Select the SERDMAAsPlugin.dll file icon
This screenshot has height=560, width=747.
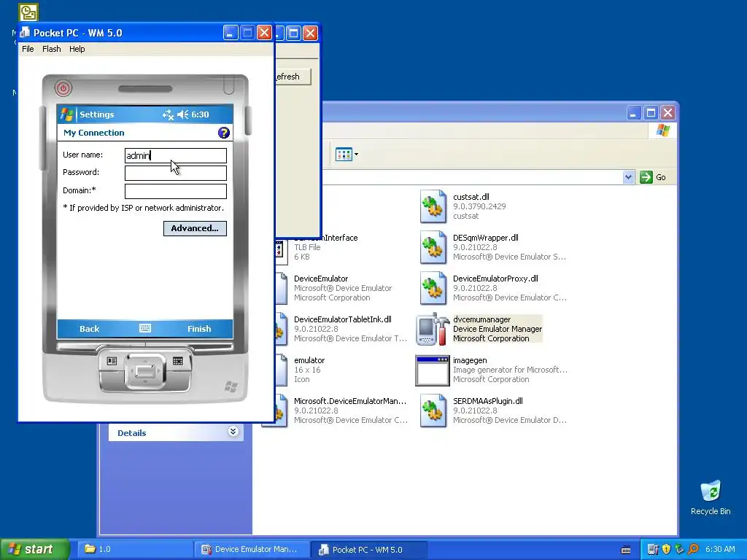433,411
